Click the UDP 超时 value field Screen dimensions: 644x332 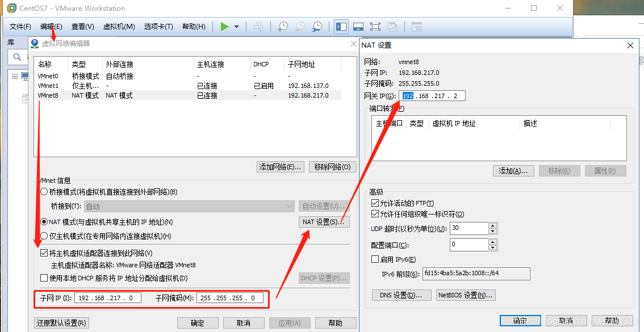[469, 228]
